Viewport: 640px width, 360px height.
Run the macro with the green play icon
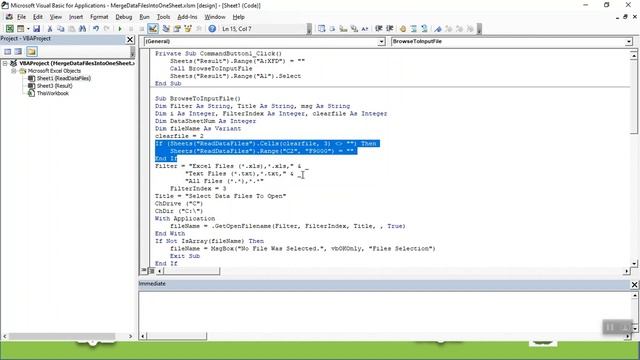[x=120, y=29]
